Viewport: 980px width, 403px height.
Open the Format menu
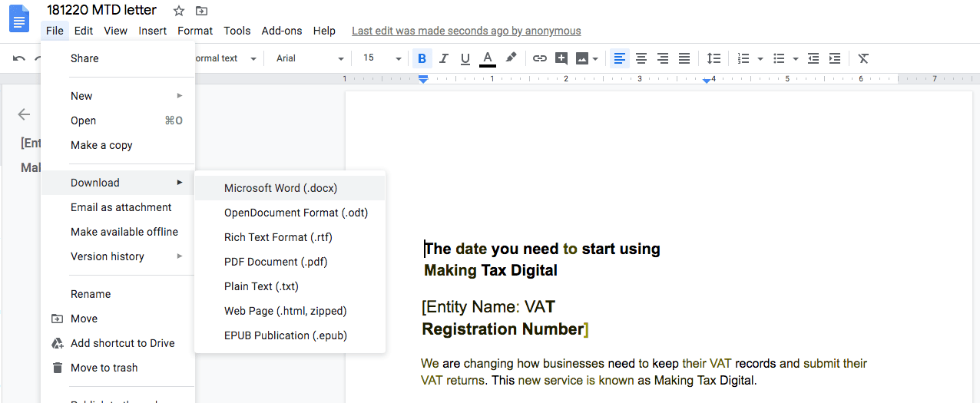coord(195,31)
